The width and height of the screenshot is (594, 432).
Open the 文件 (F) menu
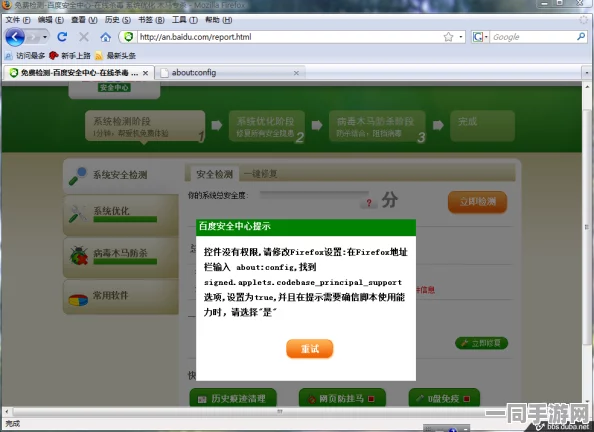click(x=18, y=20)
